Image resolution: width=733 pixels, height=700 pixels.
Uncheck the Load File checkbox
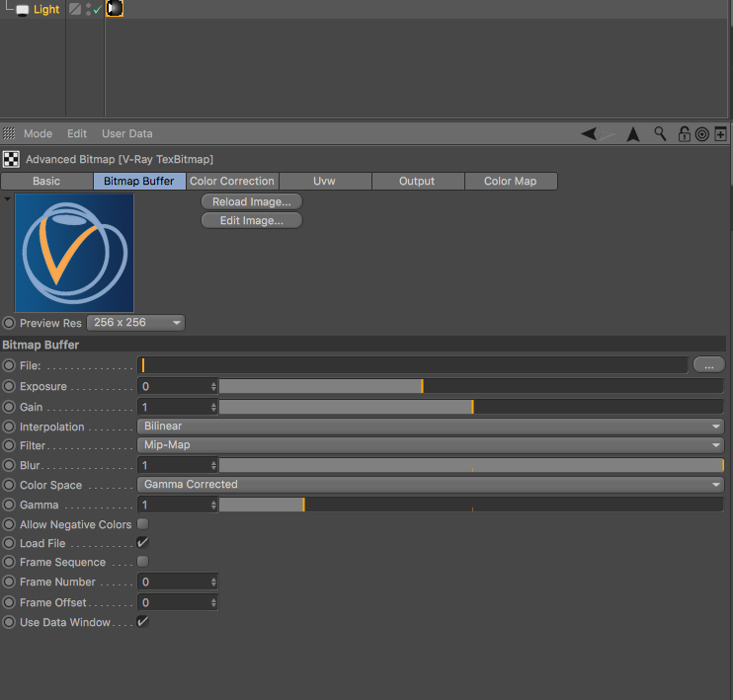click(142, 542)
